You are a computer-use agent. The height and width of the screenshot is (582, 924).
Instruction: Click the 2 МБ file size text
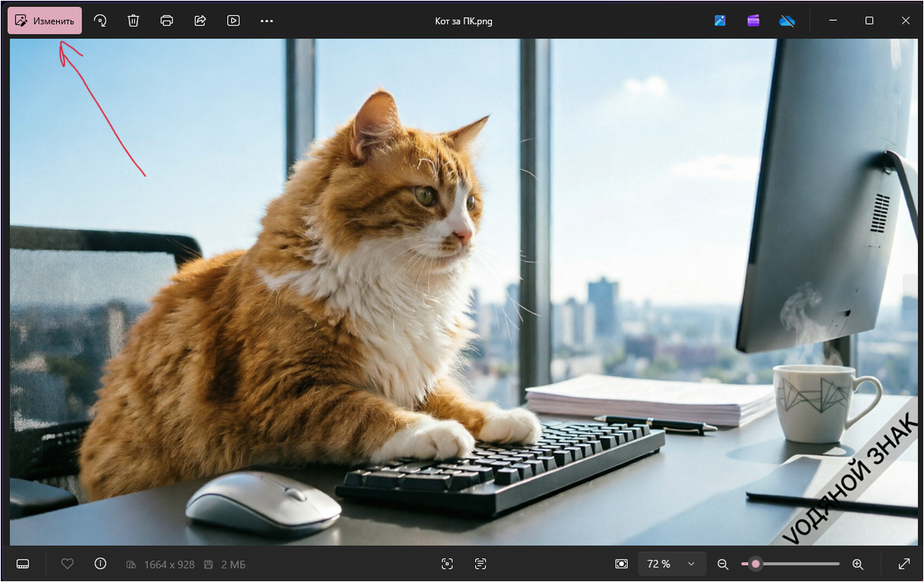coord(233,564)
